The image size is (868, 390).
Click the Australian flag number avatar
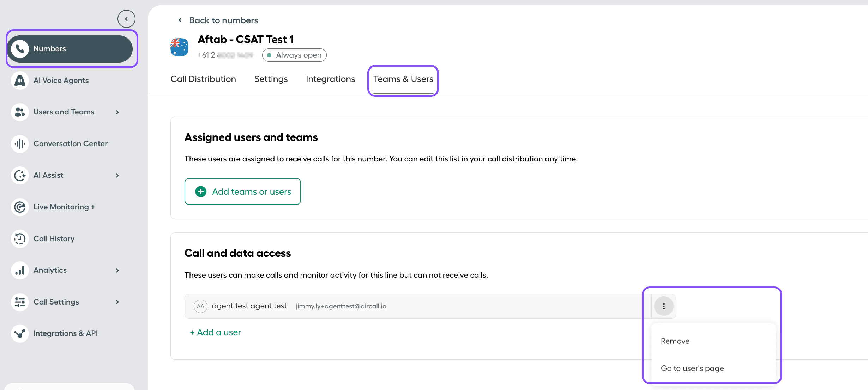[179, 47]
